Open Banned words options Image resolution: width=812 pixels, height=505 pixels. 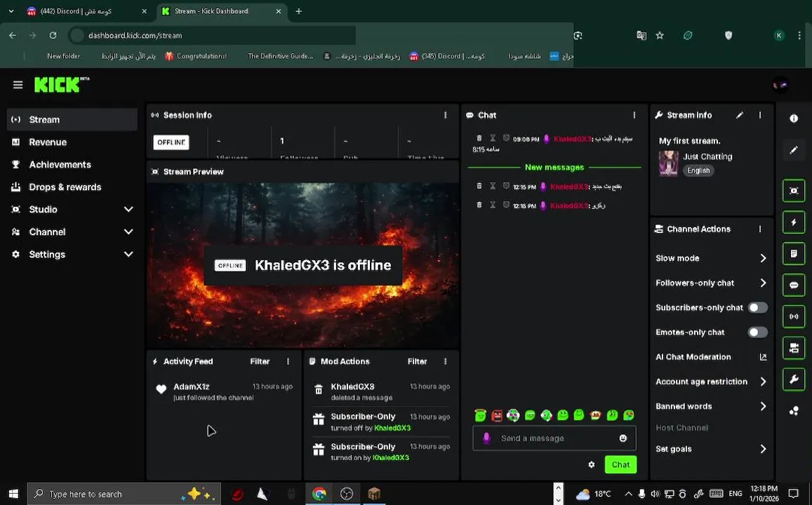[x=711, y=406]
